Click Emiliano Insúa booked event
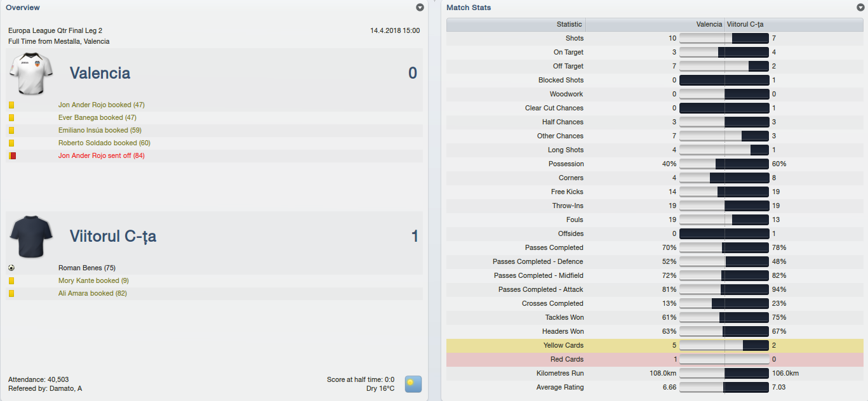This screenshot has height=401, width=868. pos(100,130)
